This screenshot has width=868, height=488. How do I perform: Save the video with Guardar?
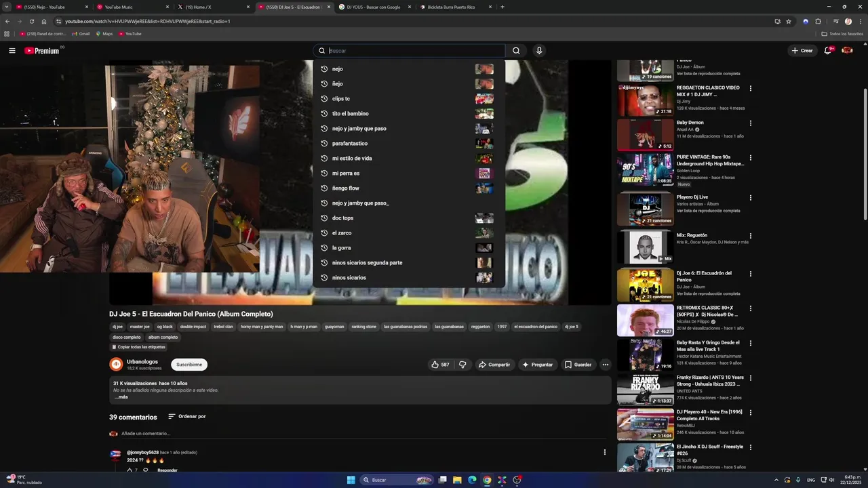[578, 365]
